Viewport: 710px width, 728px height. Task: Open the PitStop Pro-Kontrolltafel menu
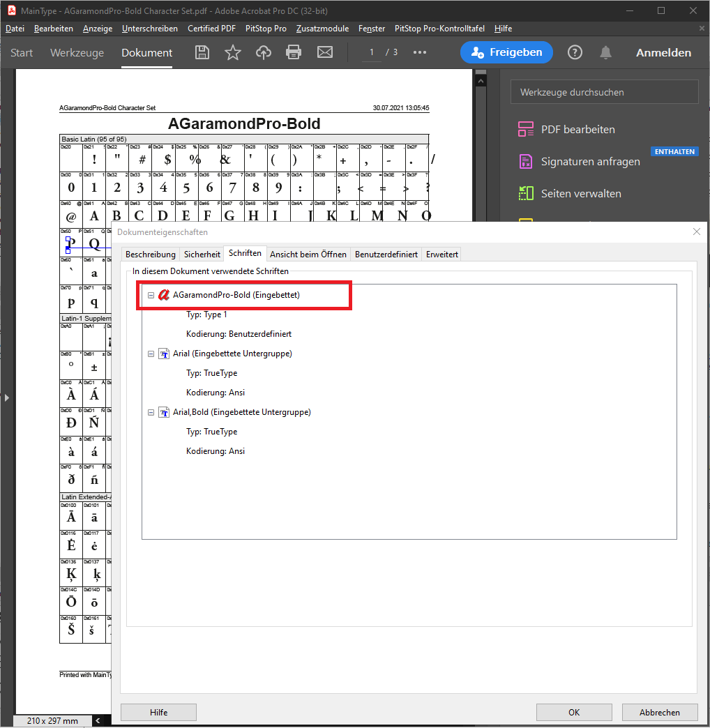coord(439,29)
